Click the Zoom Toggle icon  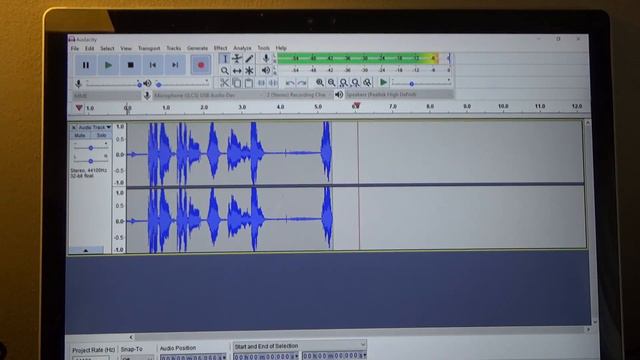[367, 83]
